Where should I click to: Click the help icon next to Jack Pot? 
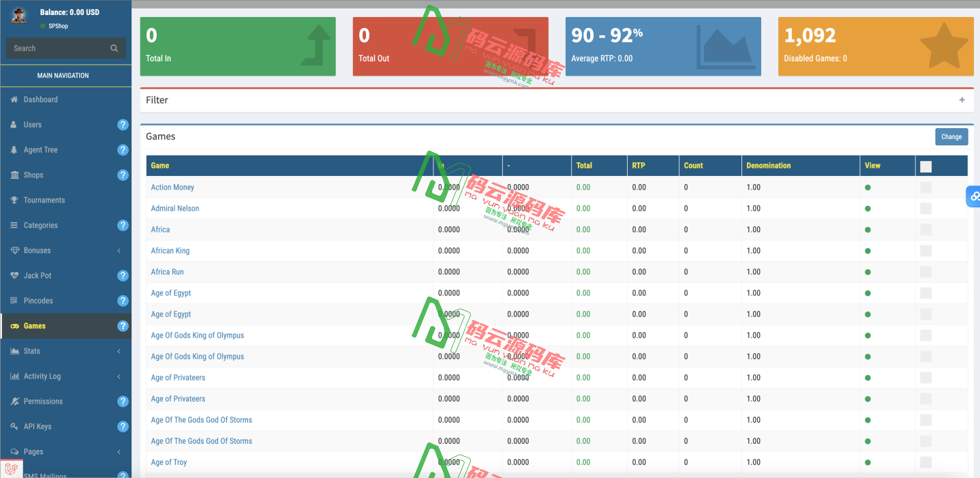(123, 275)
